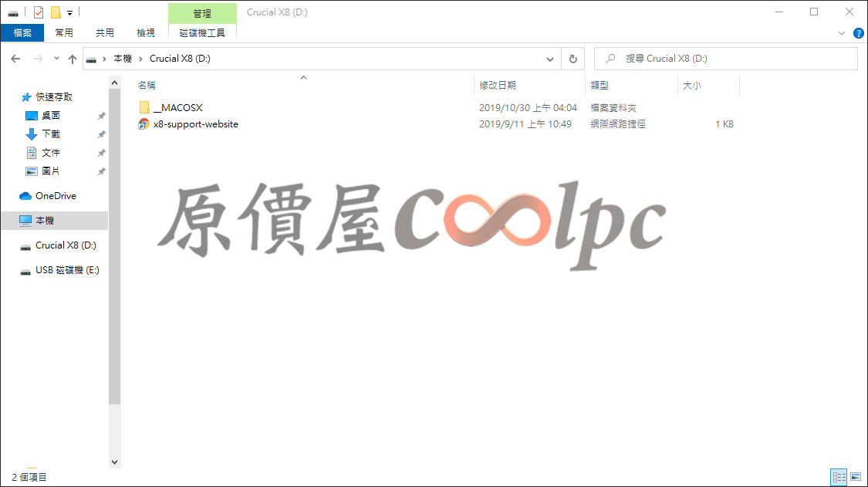Go back with the left arrow button

[15, 58]
